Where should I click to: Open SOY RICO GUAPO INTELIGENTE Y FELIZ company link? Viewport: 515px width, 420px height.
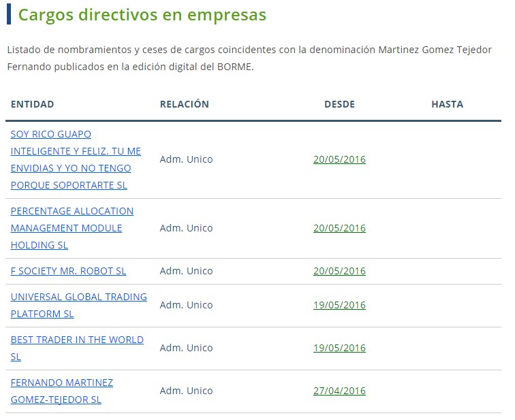click(76, 160)
